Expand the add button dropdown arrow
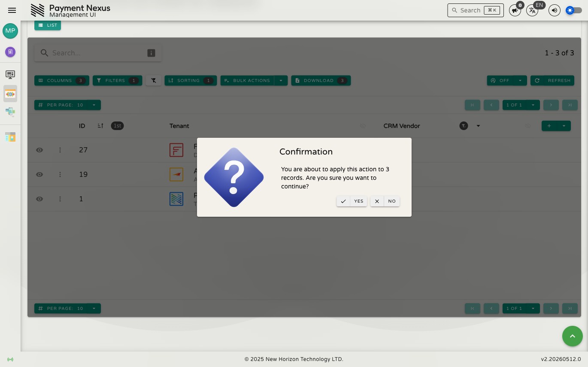 [x=564, y=126]
